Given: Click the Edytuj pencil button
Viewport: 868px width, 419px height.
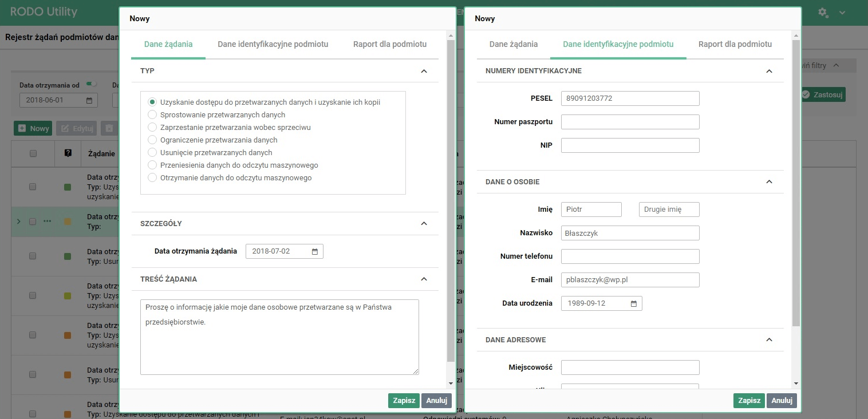Looking at the screenshot, I should click(x=77, y=128).
